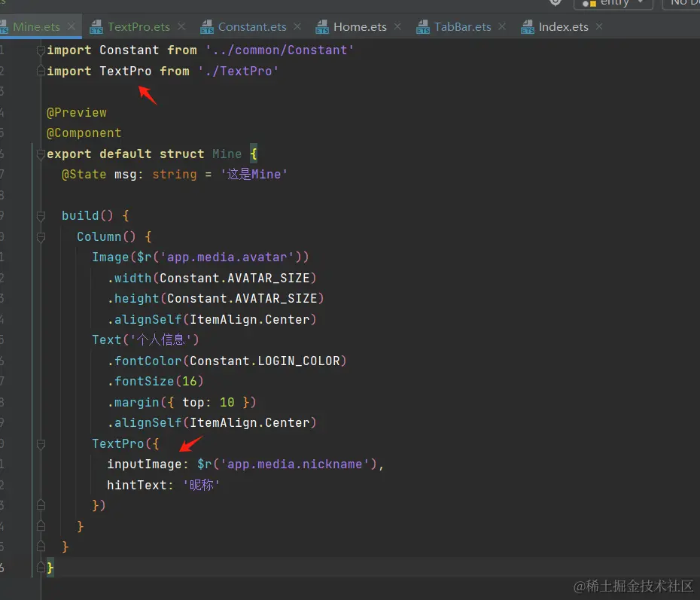Click .alignSelf(ItemAlign.Center) after margin line
The width and height of the screenshot is (700, 600).
point(212,423)
